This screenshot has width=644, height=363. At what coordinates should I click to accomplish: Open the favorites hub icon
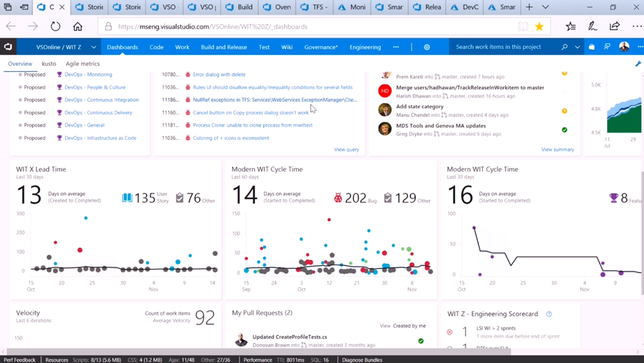pos(570,26)
